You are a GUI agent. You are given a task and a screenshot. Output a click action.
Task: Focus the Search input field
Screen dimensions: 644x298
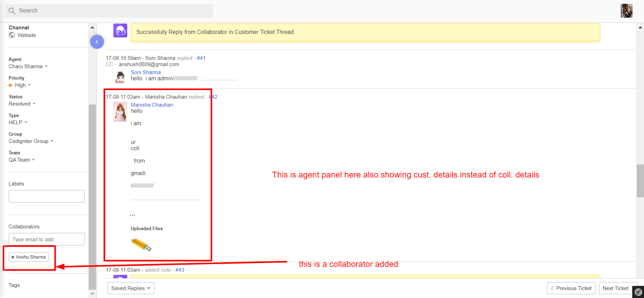coord(109,11)
